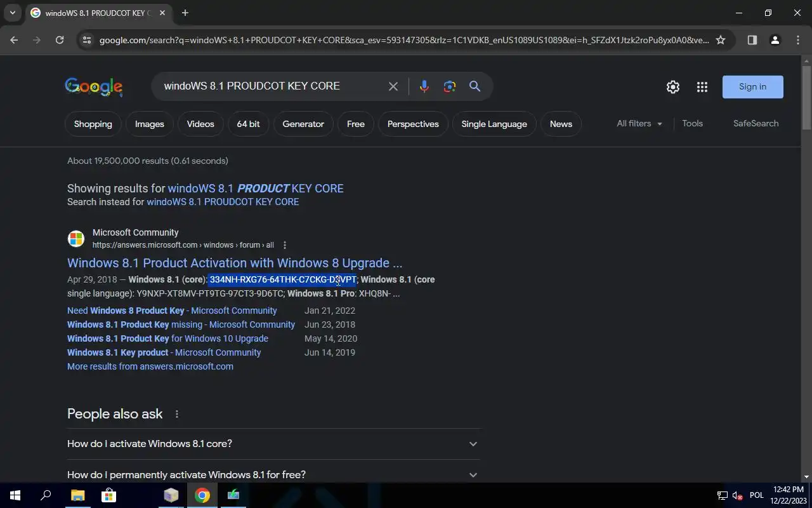Switch to News results
812x508 pixels.
tap(561, 124)
